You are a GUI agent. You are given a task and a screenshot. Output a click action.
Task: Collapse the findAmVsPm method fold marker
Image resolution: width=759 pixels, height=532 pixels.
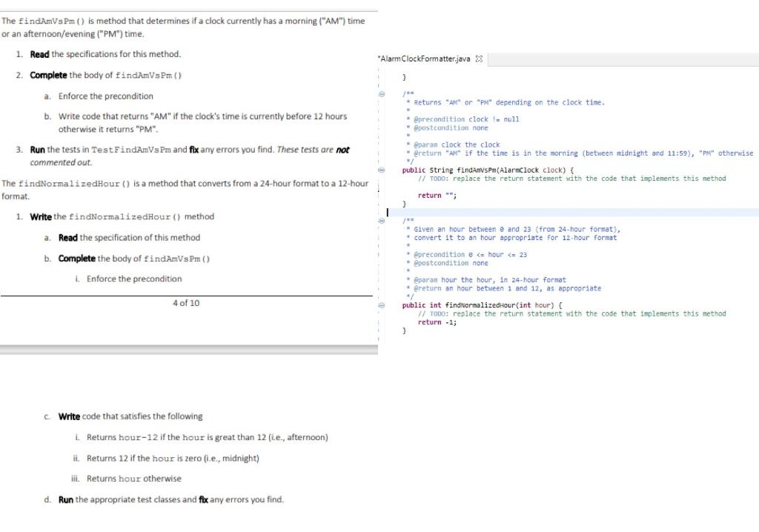382,170
